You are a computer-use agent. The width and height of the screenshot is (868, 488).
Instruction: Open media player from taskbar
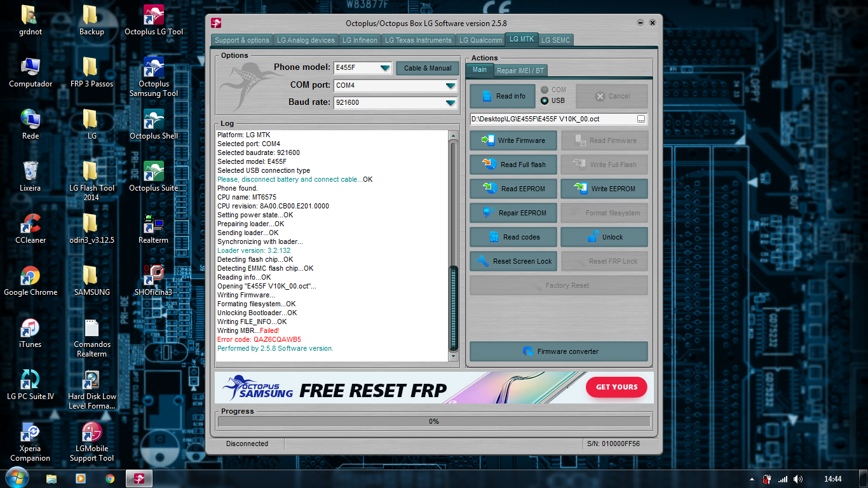pyautogui.click(x=81, y=478)
